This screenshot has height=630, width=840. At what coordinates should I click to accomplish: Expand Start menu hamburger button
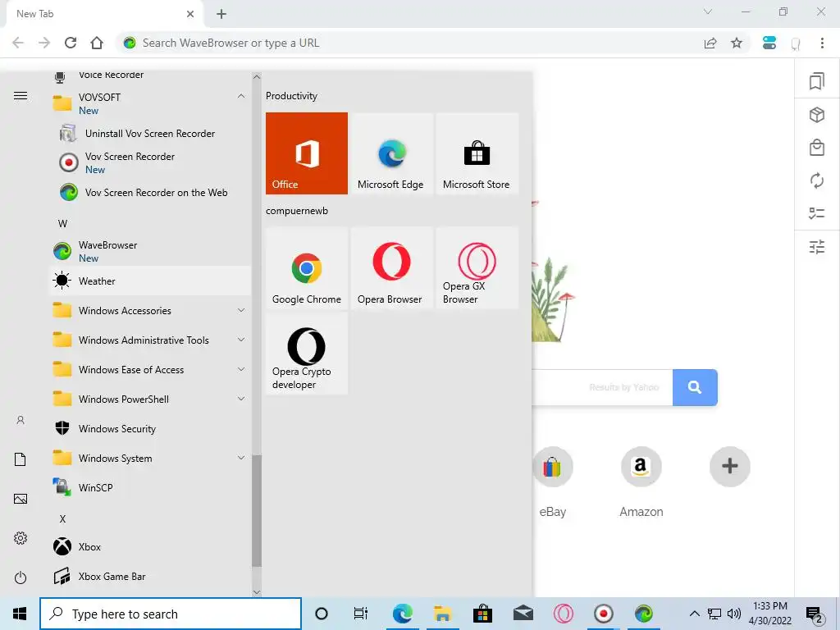(x=21, y=96)
